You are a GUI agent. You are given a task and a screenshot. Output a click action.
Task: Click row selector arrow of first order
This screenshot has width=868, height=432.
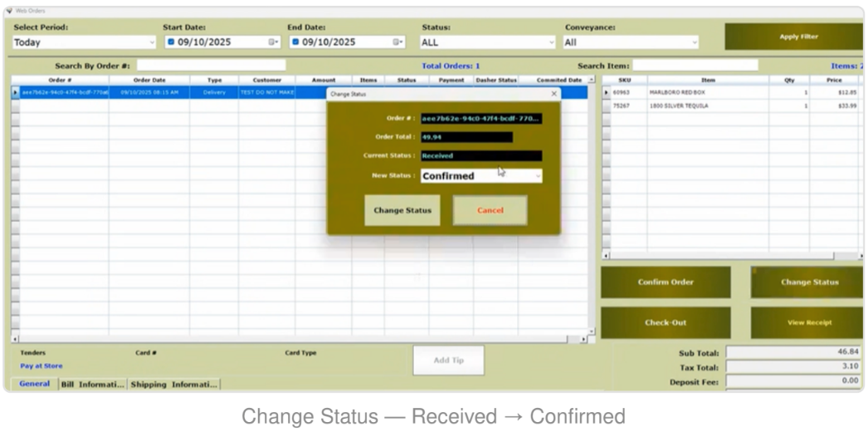tap(16, 92)
